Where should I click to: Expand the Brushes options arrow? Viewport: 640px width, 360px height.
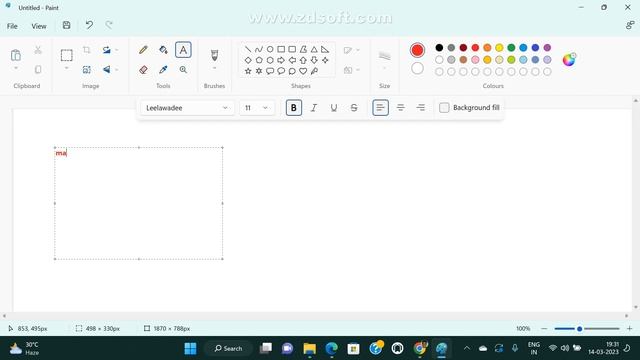(x=214, y=68)
